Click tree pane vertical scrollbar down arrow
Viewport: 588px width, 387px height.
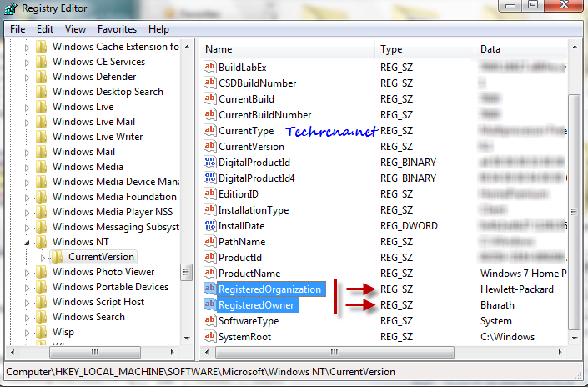(187, 338)
